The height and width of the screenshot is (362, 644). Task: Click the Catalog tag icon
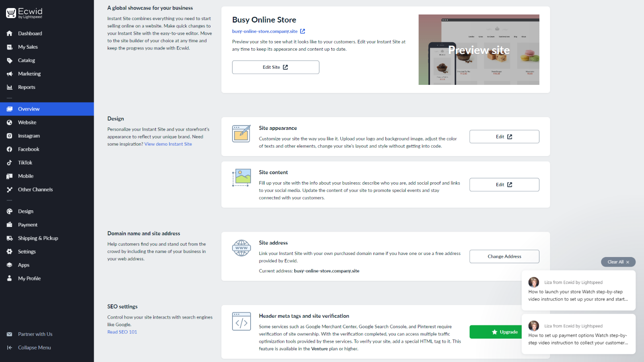coord(10,60)
